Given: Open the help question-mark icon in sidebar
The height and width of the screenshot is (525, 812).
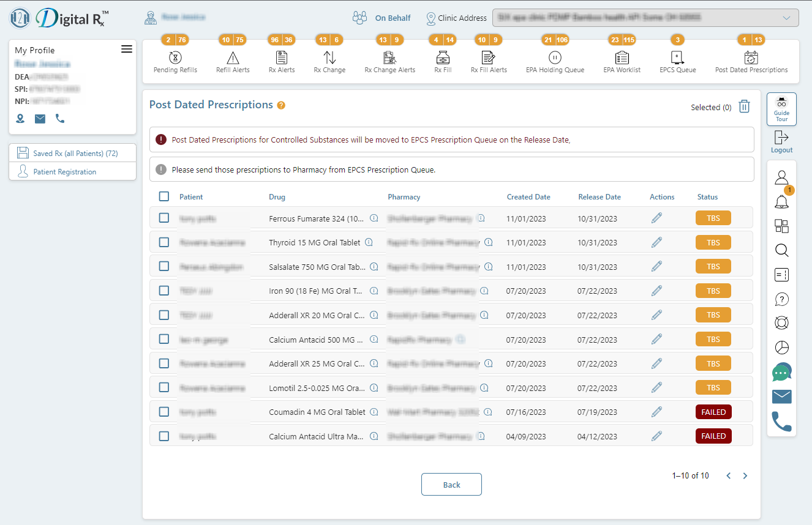Looking at the screenshot, I should pyautogui.click(x=781, y=299).
